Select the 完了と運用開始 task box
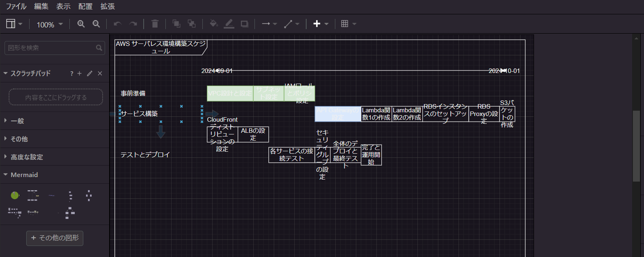Image resolution: width=644 pixels, height=257 pixels. (x=371, y=155)
